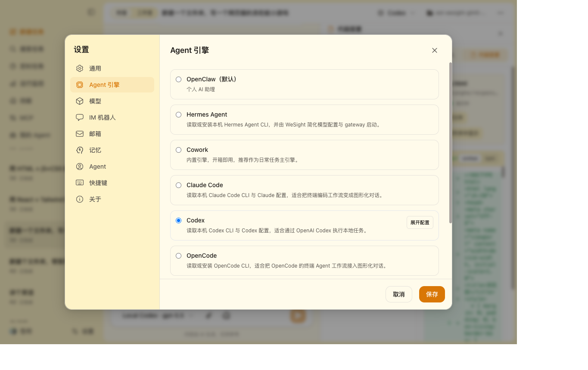Viewport: 588px width, 370px height.
Task: Click the cube icon beside 模型
Action: (80, 101)
